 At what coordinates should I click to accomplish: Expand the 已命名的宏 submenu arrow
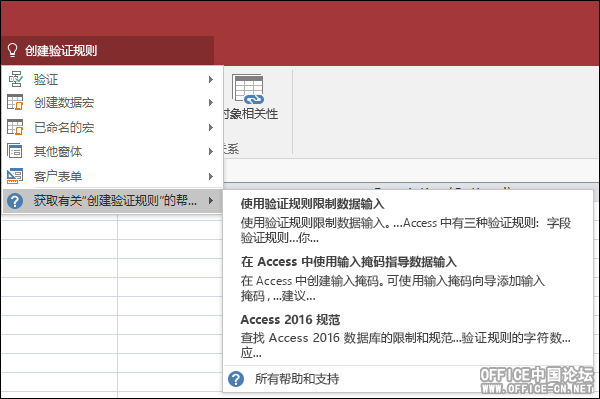pyautogui.click(x=210, y=127)
